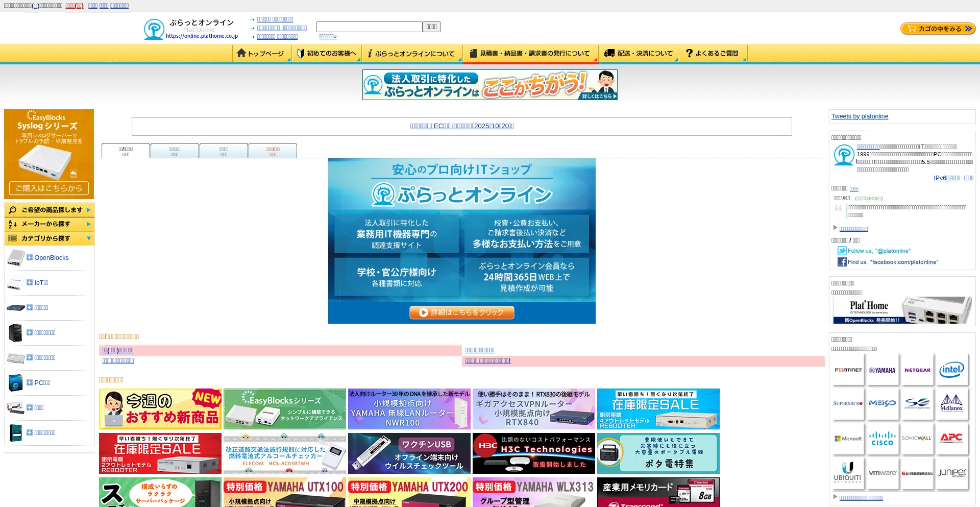Open the Juniper Networks logo tile
The height and width of the screenshot is (507, 980).
tap(951, 473)
